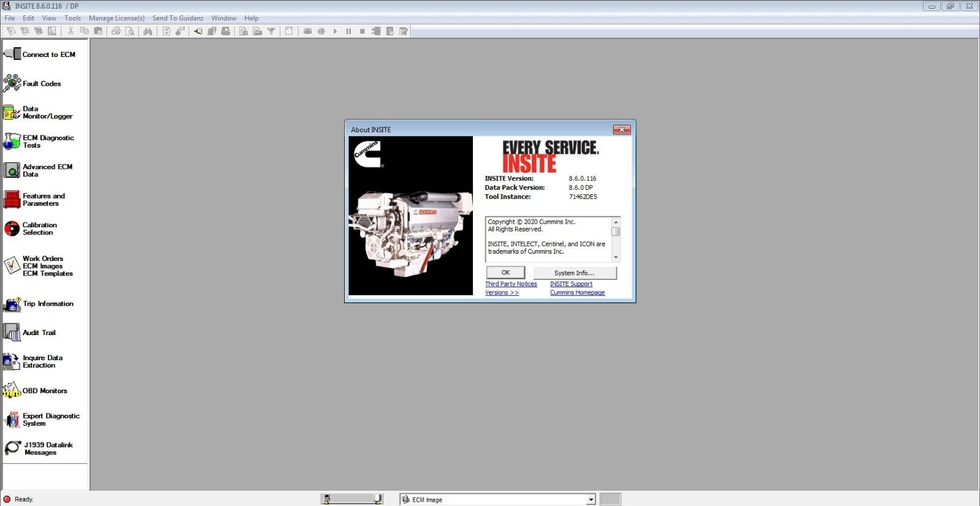
Task: Click the Print Preview toolbar icon
Action: click(x=130, y=31)
